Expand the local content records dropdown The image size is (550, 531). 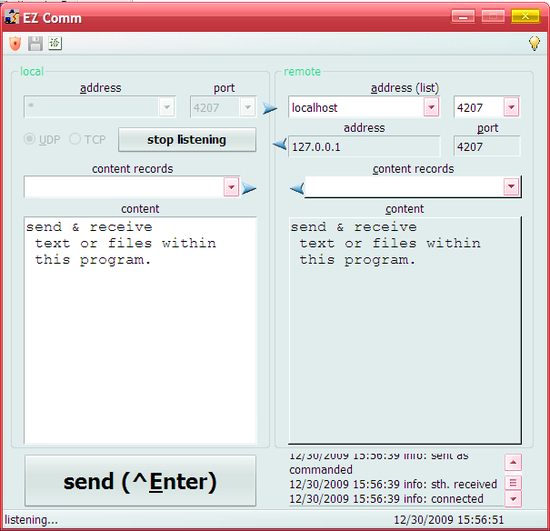click(231, 187)
